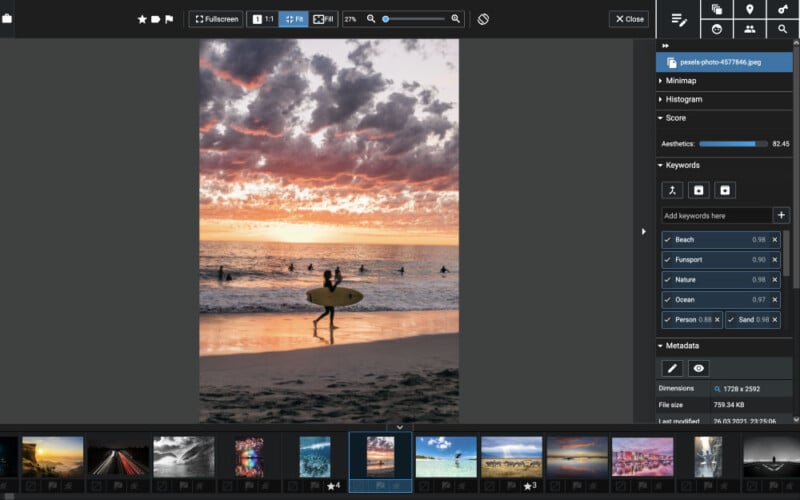Viewport: 800px width, 500px height.
Task: Remove the Beach keyword
Action: point(774,240)
